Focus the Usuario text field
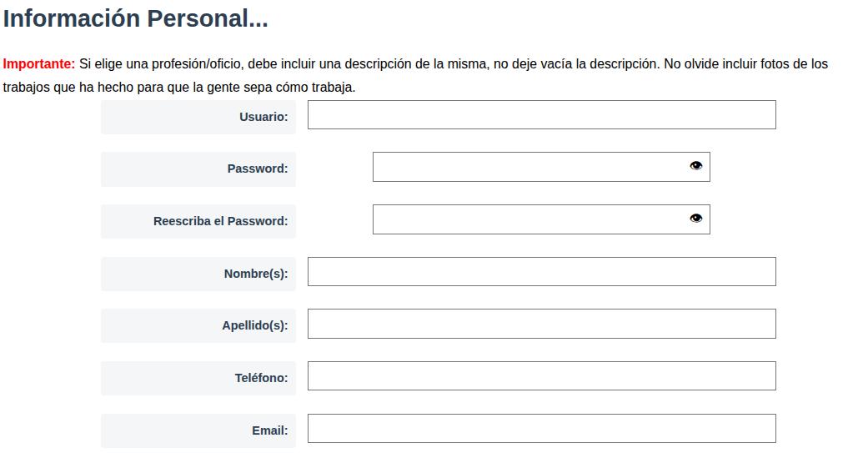Image resolution: width=868 pixels, height=453 pixels. (541, 114)
